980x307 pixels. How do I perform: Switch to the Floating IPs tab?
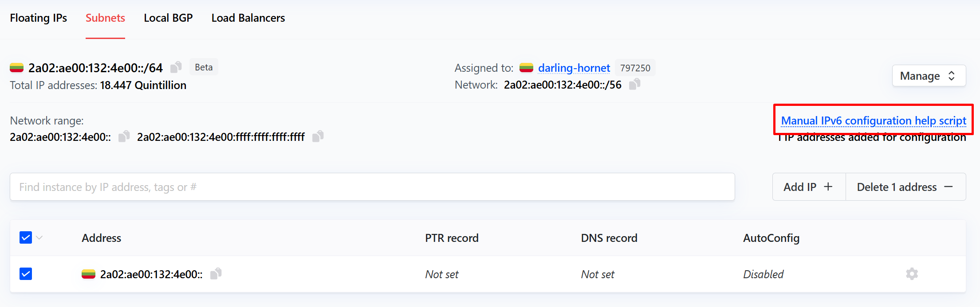point(39,18)
